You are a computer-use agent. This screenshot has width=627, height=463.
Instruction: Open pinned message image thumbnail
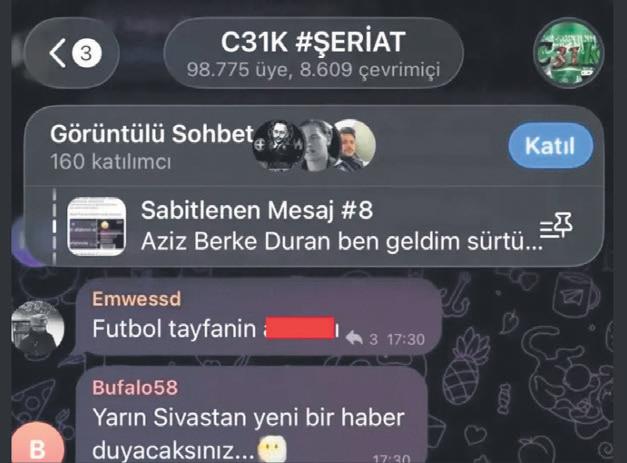96,226
